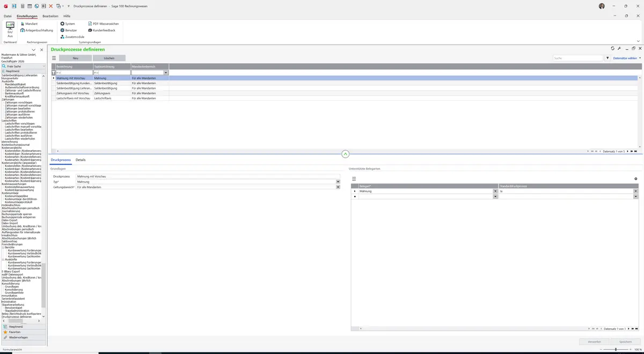Open Mandantenbereich filter dropdown
The image size is (644, 354).
point(166,72)
